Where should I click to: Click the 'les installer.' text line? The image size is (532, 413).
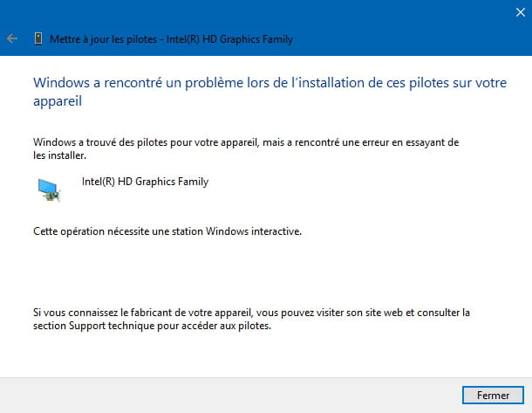pyautogui.click(x=59, y=155)
